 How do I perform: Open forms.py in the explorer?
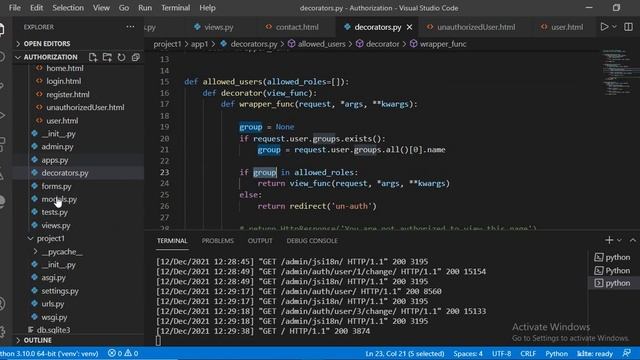click(56, 186)
